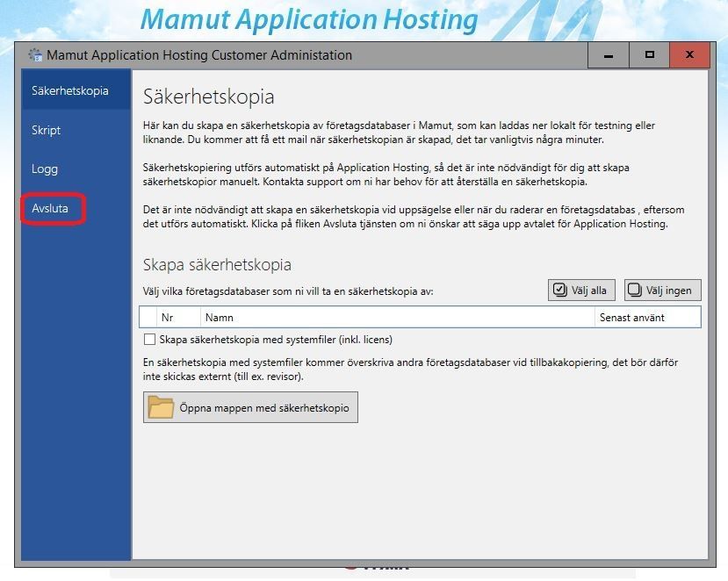The width and height of the screenshot is (728, 581).
Task: Click the blank checkbox column header in table
Action: click(x=148, y=318)
